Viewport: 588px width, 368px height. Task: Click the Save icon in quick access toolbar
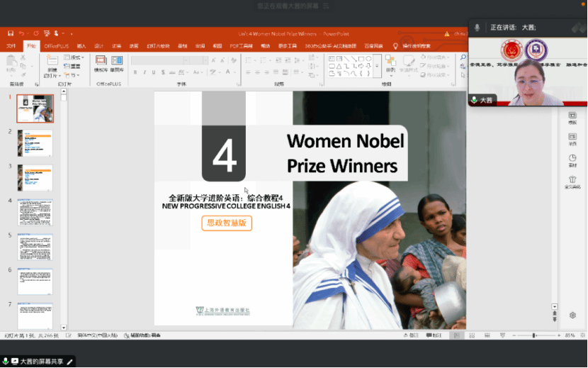11,33
